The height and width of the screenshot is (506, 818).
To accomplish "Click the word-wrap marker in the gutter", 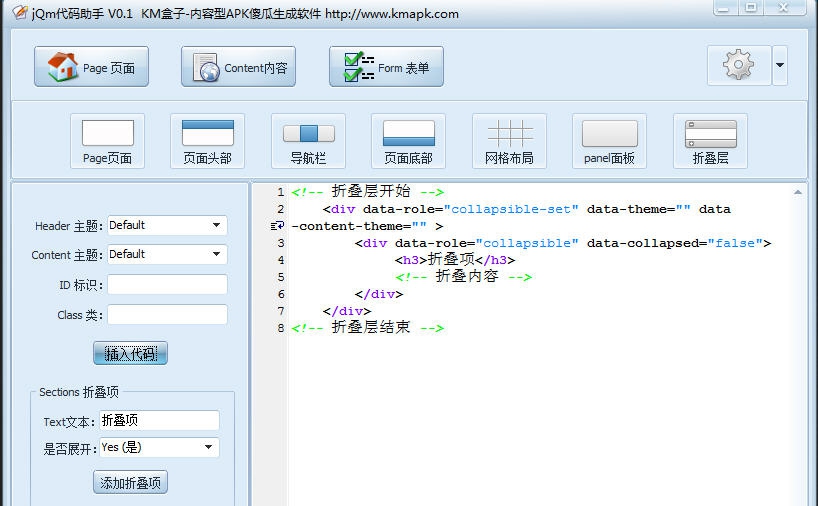I will (278, 226).
